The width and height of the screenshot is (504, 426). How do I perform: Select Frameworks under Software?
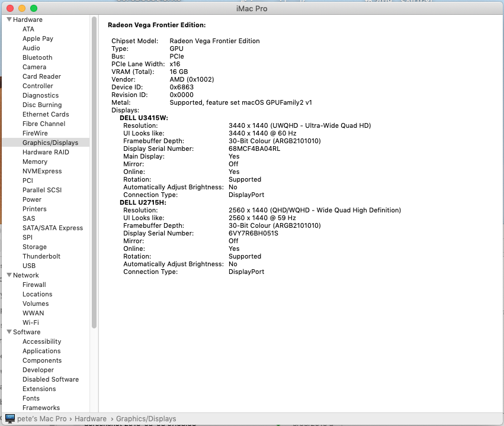point(41,408)
